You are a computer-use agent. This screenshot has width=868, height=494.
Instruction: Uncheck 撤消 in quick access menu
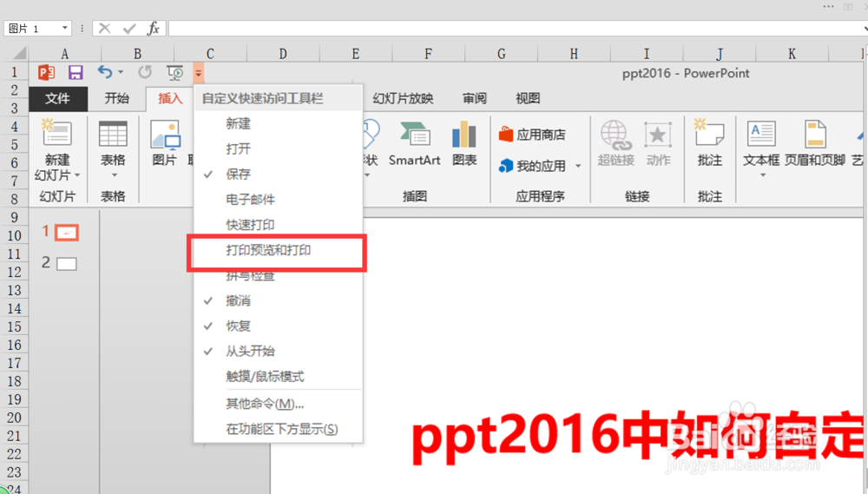click(279, 300)
